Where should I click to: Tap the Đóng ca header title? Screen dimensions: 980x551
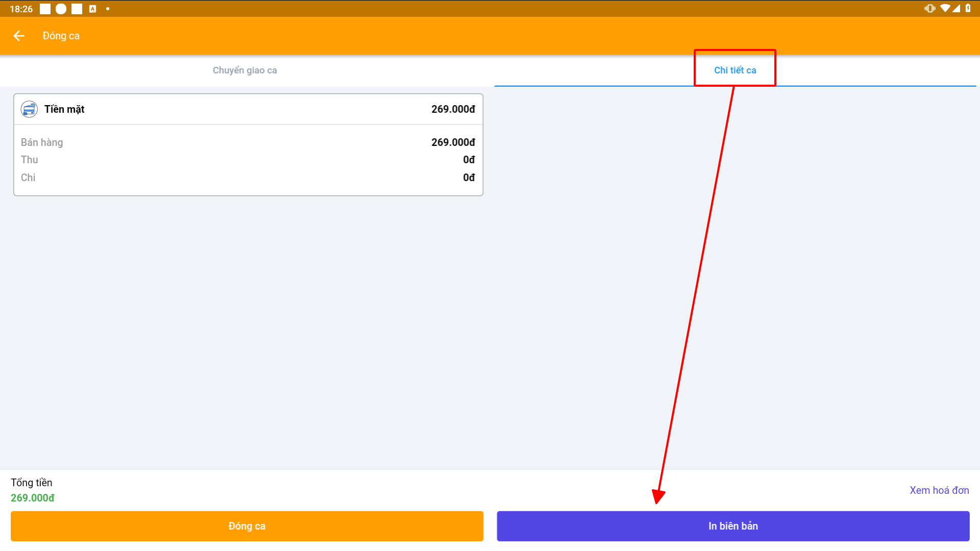pos(61,36)
